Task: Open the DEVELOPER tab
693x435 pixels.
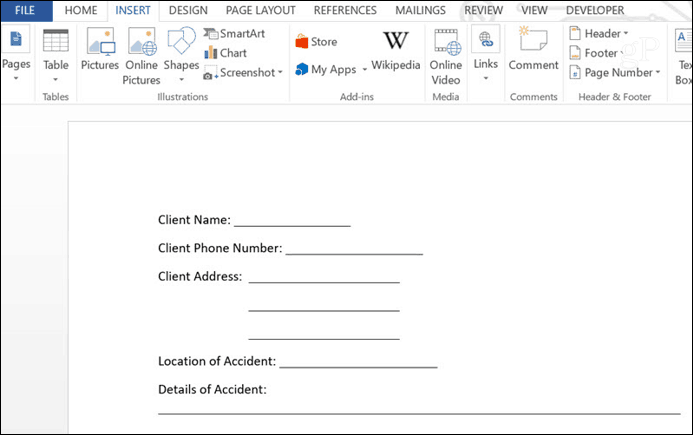Action: (595, 11)
